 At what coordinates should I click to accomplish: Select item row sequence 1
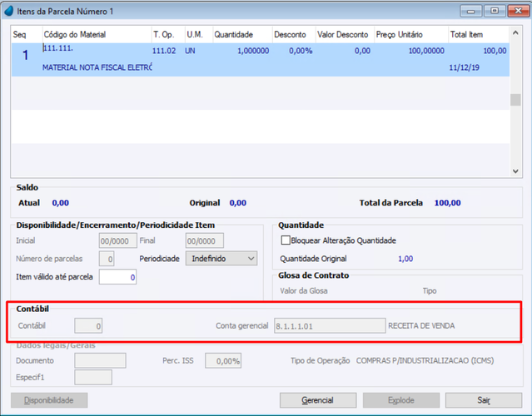click(x=261, y=59)
